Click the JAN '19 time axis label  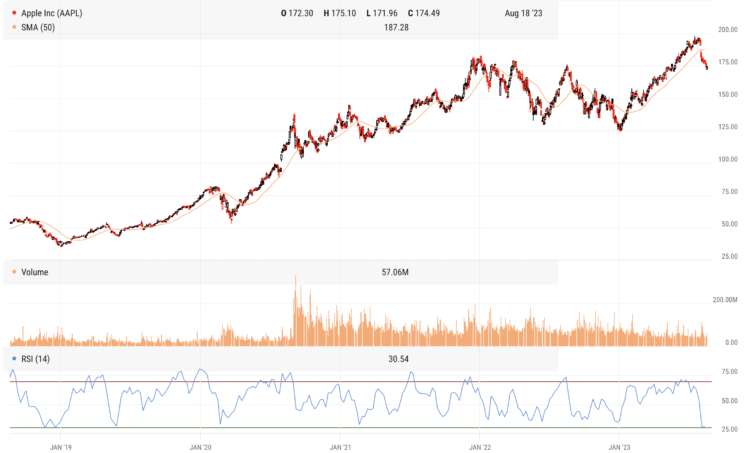(61, 447)
